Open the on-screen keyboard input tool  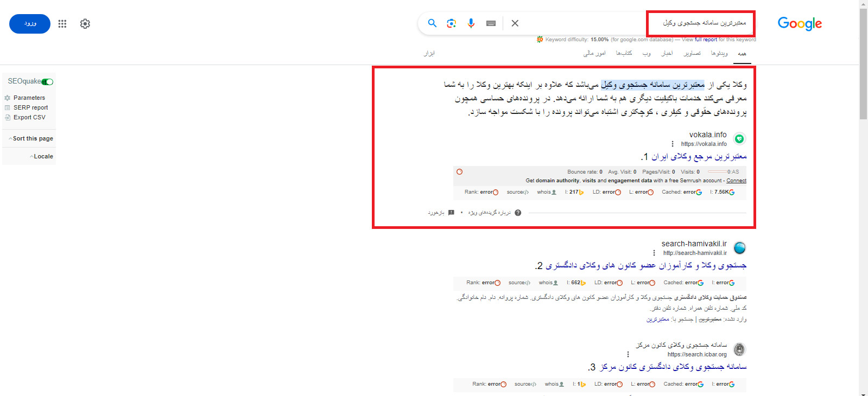[491, 23]
